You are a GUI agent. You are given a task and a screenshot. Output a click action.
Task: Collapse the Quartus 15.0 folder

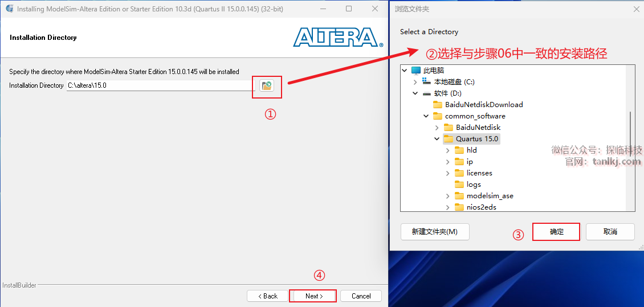(x=437, y=139)
